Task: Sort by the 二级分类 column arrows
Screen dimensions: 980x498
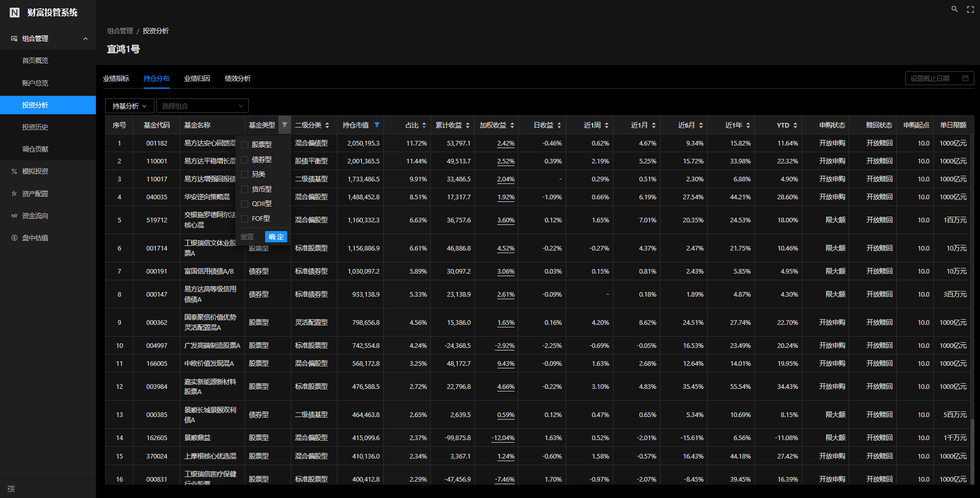Action: [327, 125]
